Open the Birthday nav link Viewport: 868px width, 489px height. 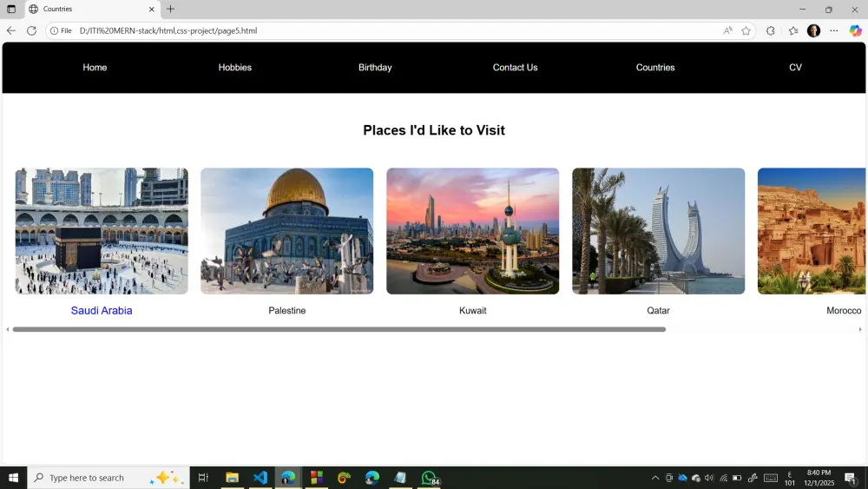(x=375, y=68)
